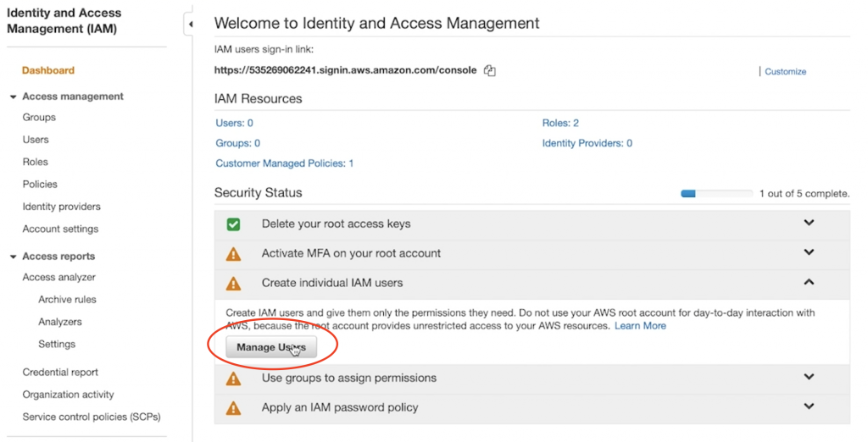Collapse the Access reports section triangle

click(x=14, y=257)
